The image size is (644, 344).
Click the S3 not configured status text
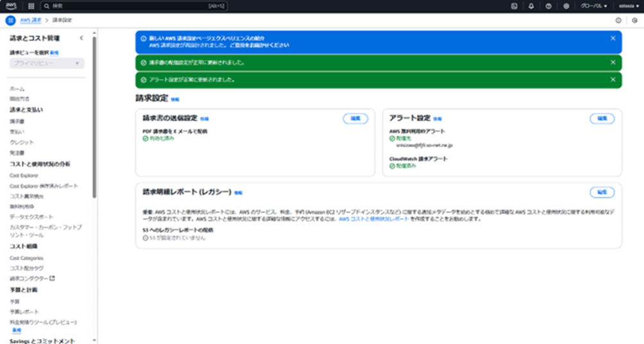[177, 238]
